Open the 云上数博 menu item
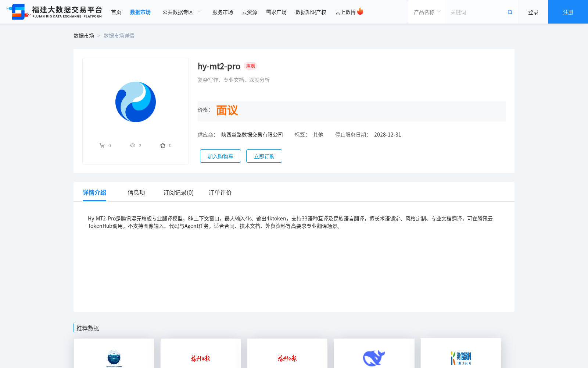The width and height of the screenshot is (588, 368). [x=345, y=12]
